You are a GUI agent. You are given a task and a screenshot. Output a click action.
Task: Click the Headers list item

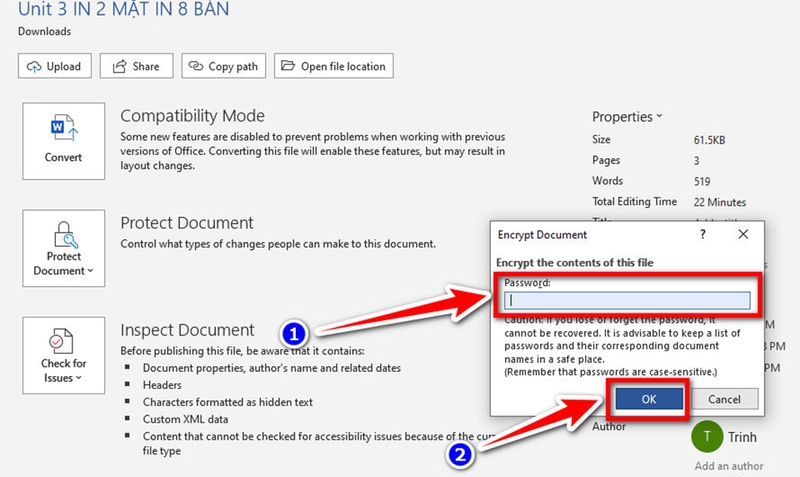click(x=162, y=385)
